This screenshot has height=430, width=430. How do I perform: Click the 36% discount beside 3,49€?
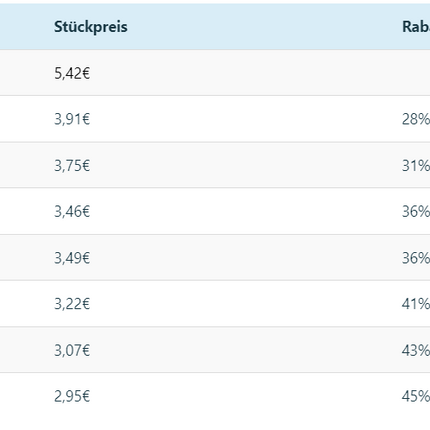[x=416, y=258]
